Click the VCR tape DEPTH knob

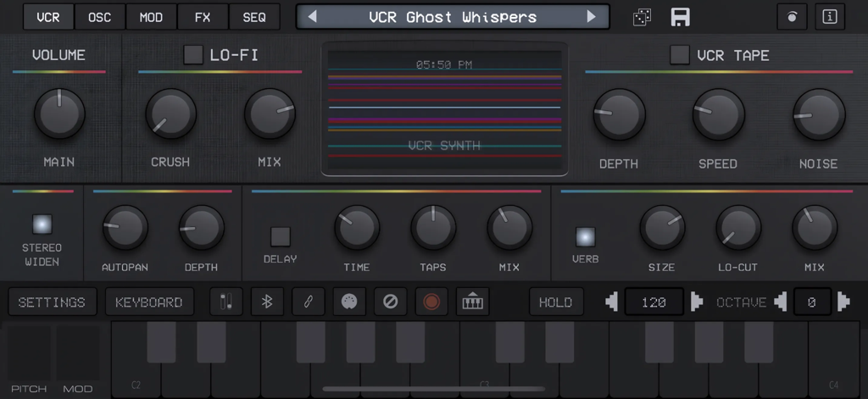[619, 114]
